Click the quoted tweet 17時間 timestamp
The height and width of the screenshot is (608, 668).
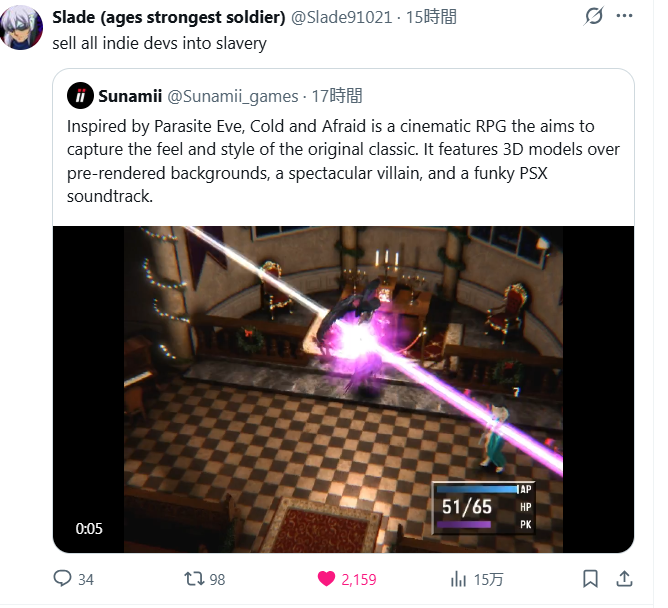337,96
